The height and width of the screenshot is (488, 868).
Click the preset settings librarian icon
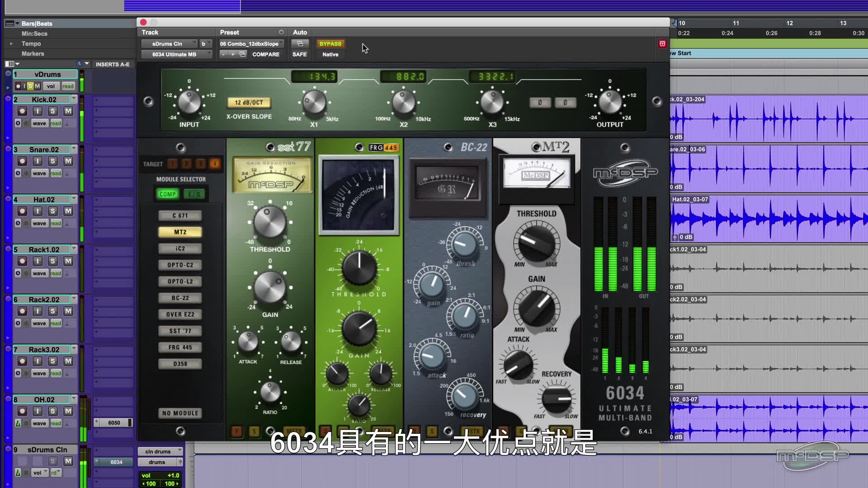pos(243,54)
